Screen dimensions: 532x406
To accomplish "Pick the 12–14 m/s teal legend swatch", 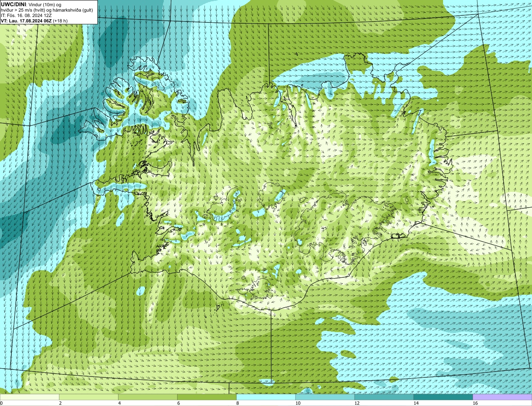I will click(384, 397).
